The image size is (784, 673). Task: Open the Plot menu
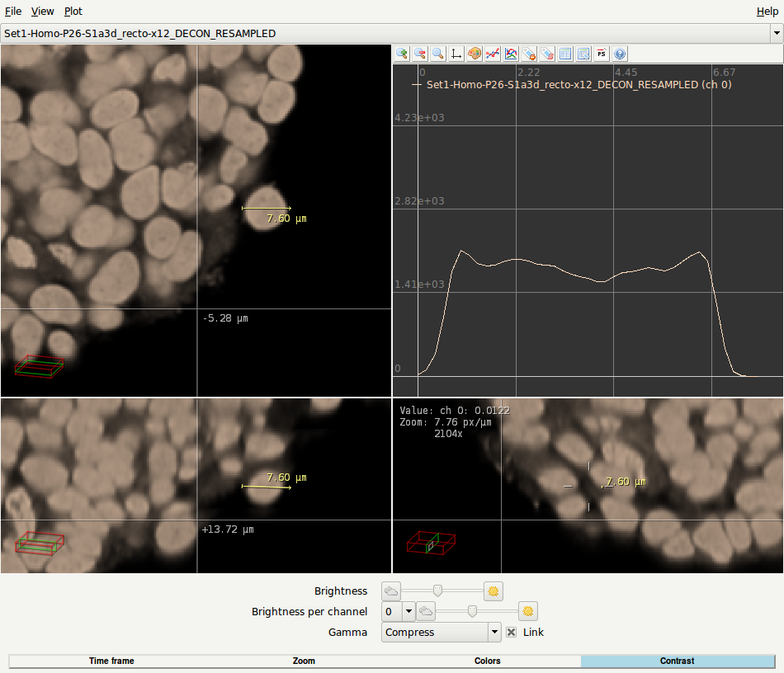pyautogui.click(x=73, y=12)
